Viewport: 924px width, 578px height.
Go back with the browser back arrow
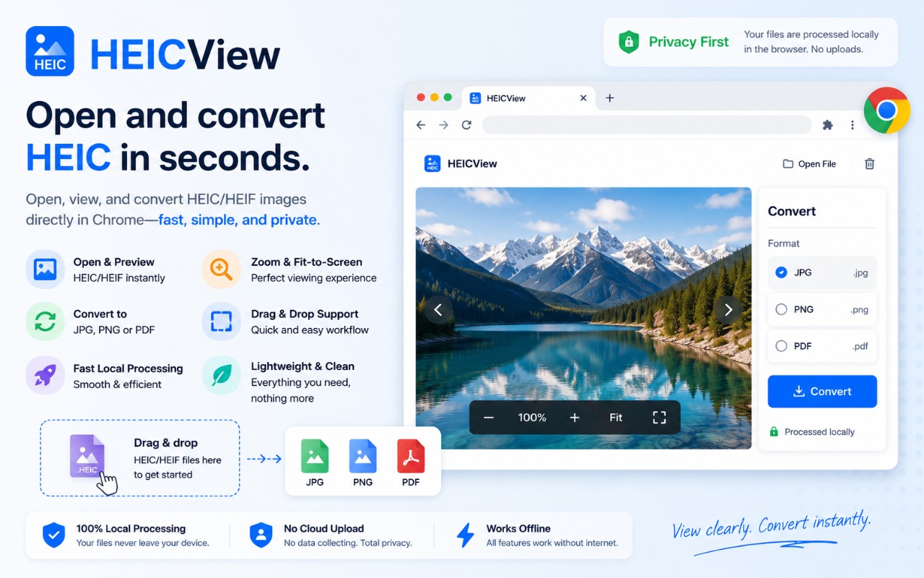(421, 125)
